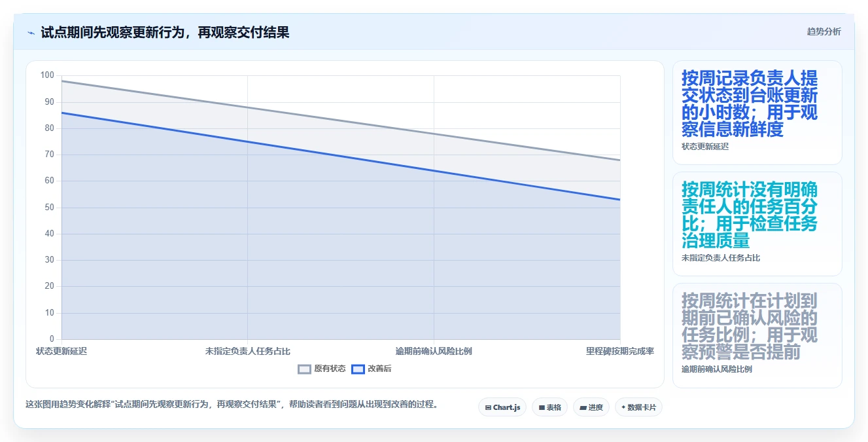Click the blue 改善后 legend color box
The image size is (868, 442).
pyautogui.click(x=358, y=369)
